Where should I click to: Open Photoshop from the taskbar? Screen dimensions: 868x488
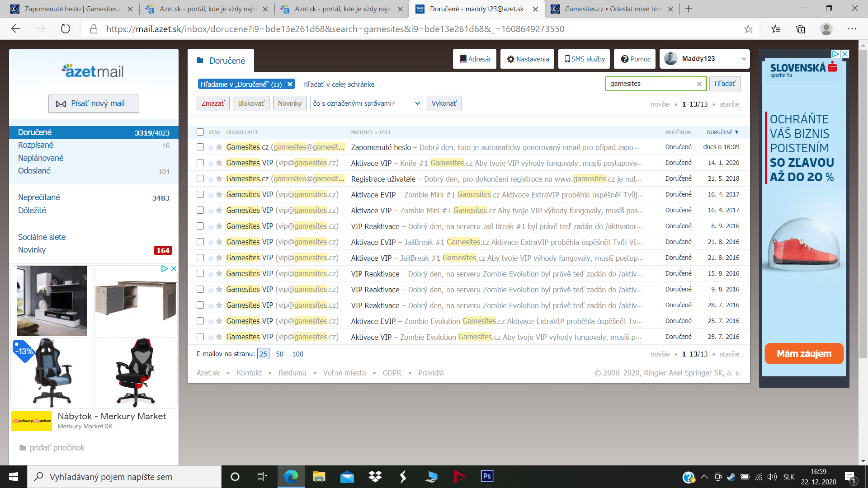pyautogui.click(x=487, y=476)
